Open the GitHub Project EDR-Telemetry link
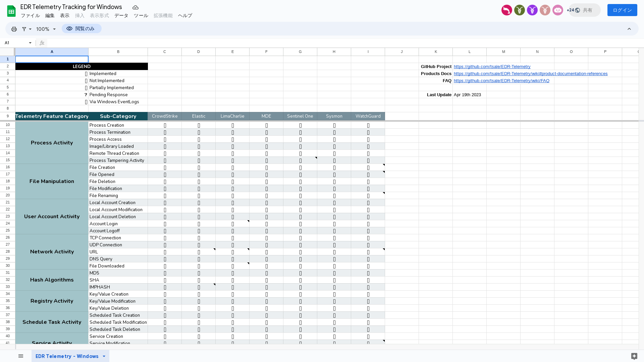Screen dimensions: 644x362 [x=492, y=67]
